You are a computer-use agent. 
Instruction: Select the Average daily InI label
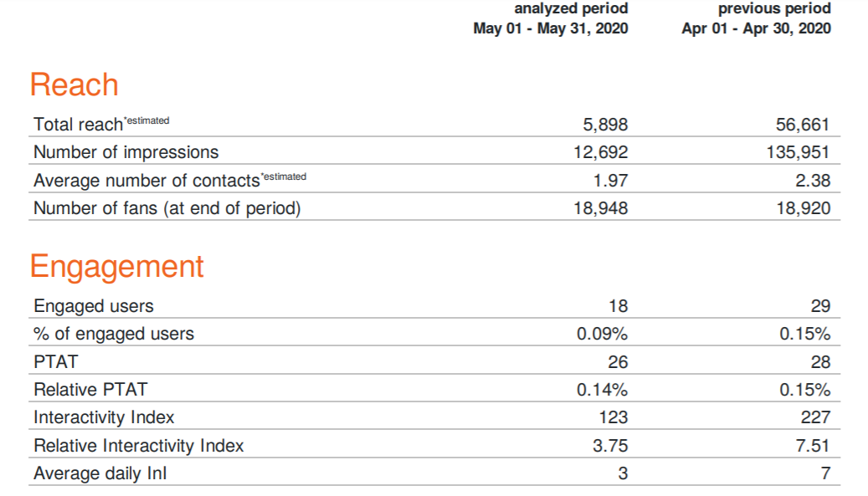tap(100, 473)
